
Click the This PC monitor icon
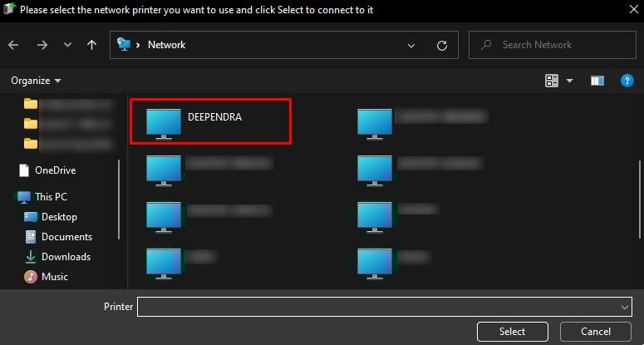24,197
